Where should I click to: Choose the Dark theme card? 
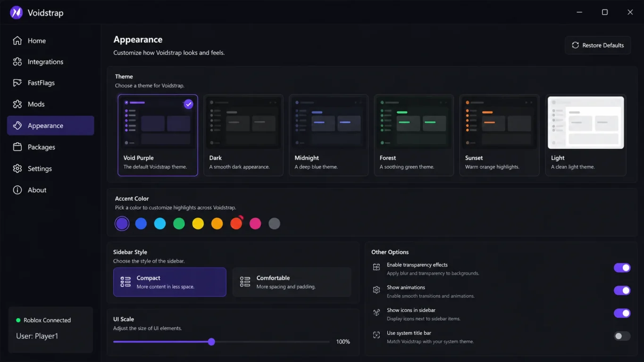[243, 135]
